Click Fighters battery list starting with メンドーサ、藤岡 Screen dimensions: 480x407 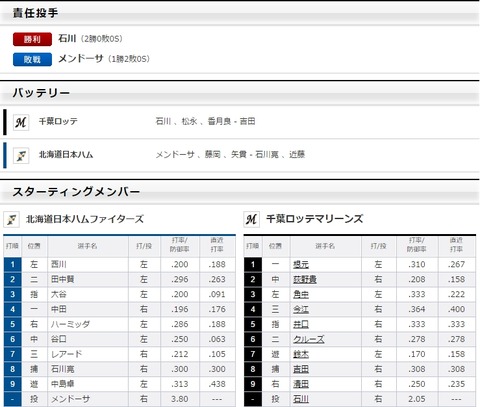pyautogui.click(x=230, y=155)
